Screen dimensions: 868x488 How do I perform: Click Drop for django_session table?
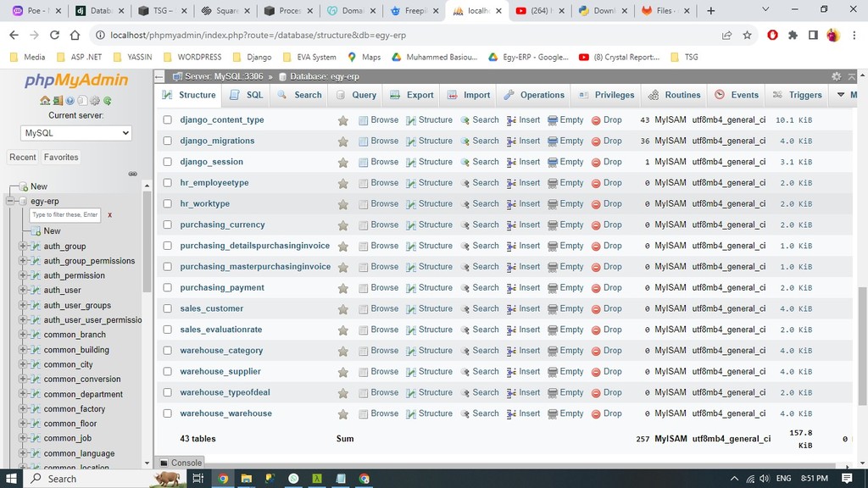(607, 162)
